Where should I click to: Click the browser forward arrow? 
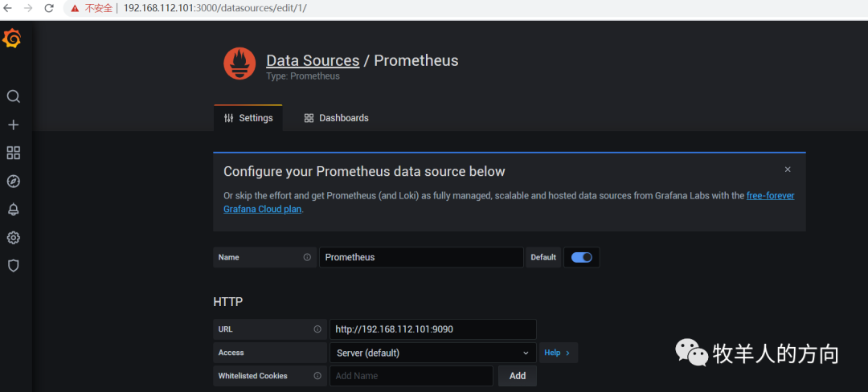tap(28, 8)
